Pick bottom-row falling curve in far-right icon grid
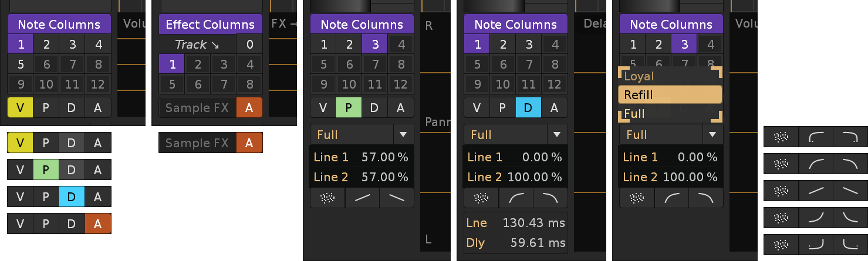The width and height of the screenshot is (868, 261). point(850,243)
